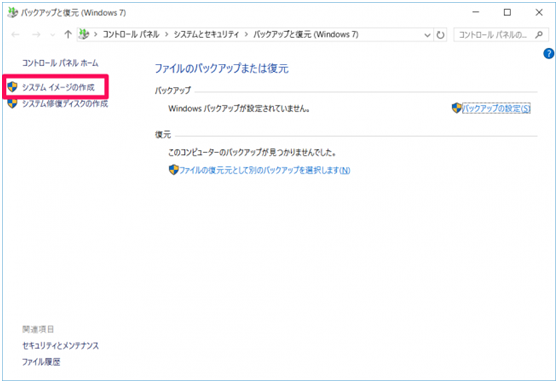Select システムとセキュリティ in breadcrumb
Screen dimensions: 558x383
pyautogui.click(x=206, y=35)
